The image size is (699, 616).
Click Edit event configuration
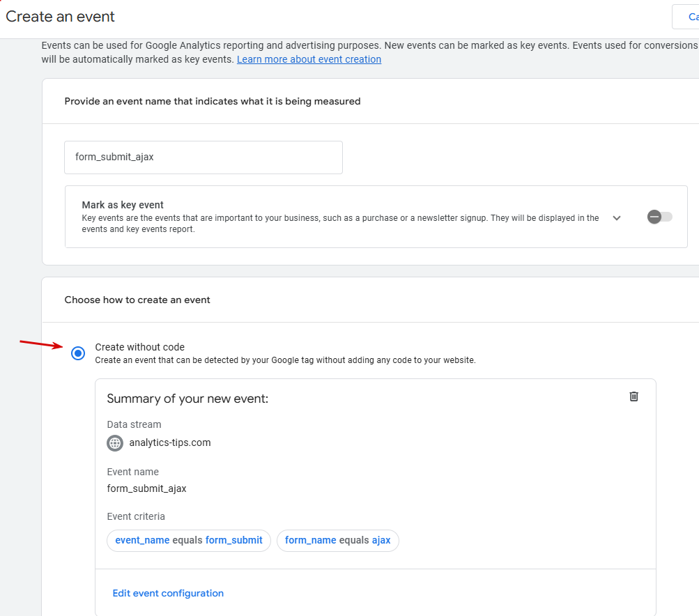168,594
